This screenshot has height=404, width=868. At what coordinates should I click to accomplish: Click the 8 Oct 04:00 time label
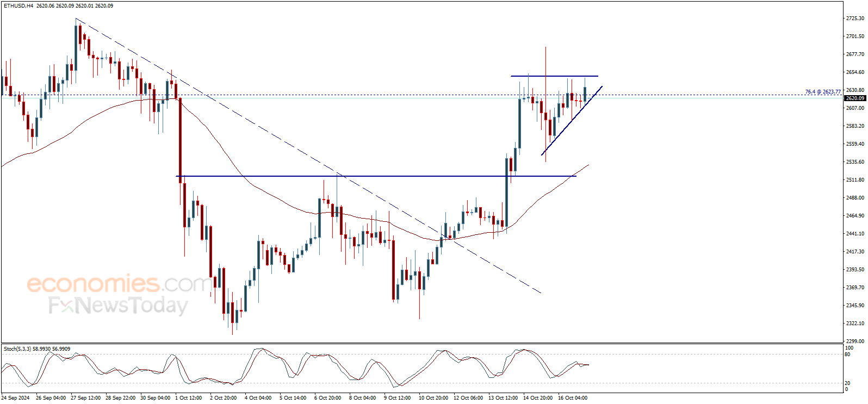[363, 398]
